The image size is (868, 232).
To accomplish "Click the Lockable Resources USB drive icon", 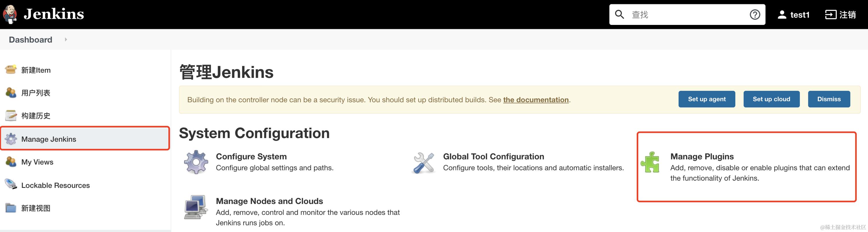I will click(11, 184).
